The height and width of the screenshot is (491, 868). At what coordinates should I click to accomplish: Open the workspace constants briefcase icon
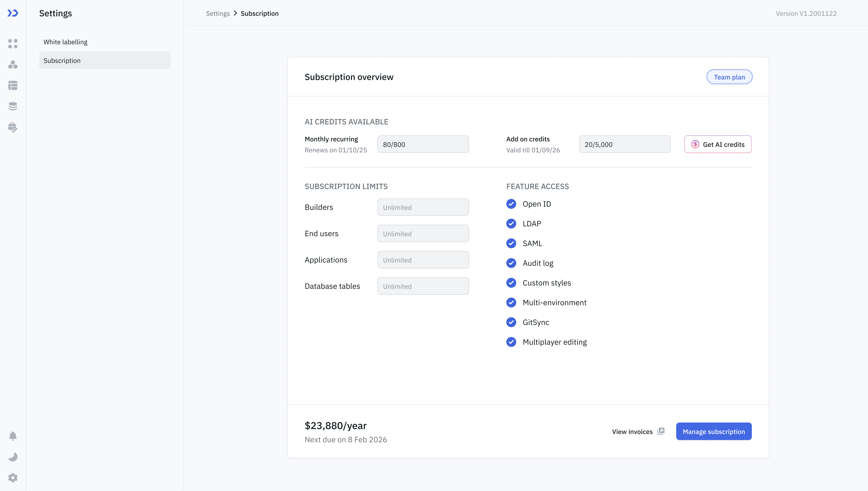[13, 127]
